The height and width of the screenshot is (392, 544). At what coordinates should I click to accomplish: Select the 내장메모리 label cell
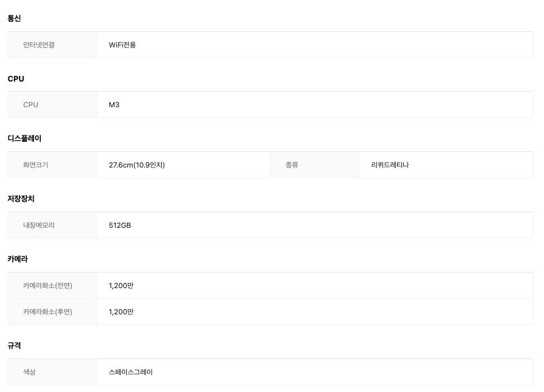pos(39,225)
